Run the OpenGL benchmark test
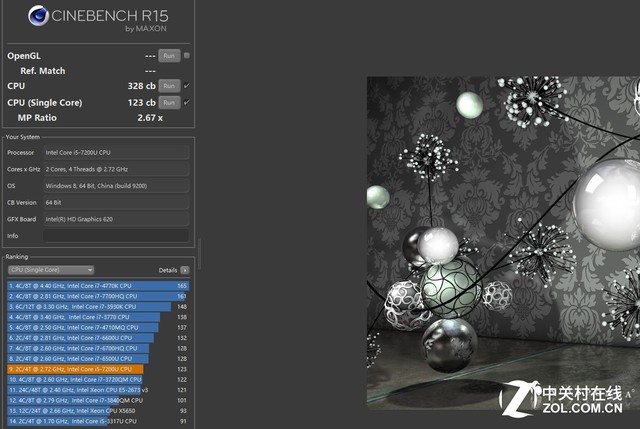 (169, 56)
